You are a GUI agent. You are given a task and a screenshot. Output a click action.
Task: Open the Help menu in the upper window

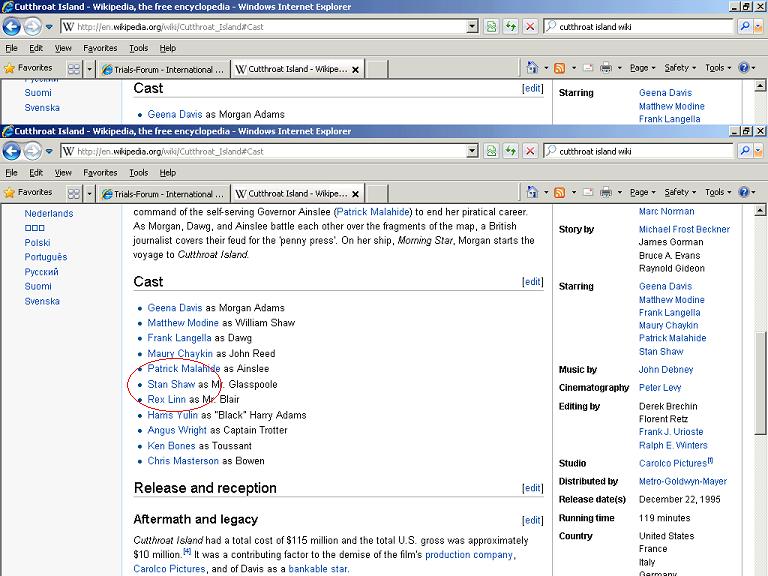tap(168, 48)
